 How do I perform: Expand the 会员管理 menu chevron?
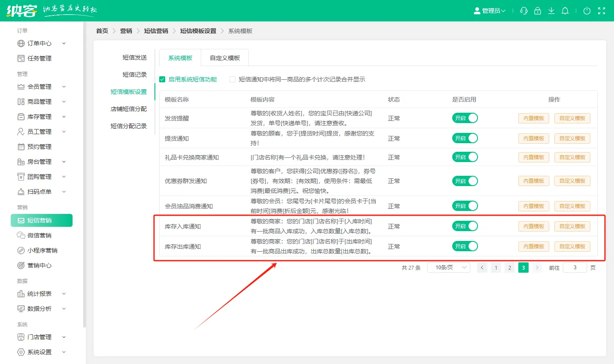tap(64, 87)
